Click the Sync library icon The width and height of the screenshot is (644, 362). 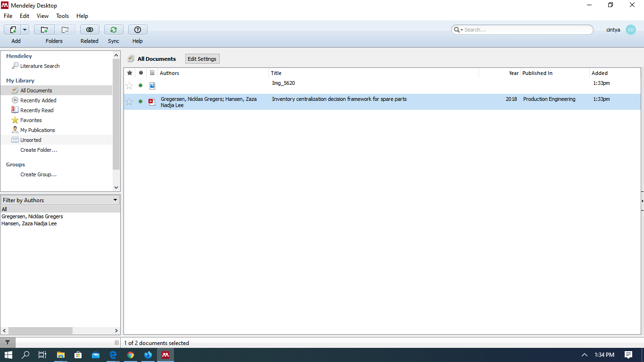[x=114, y=30]
